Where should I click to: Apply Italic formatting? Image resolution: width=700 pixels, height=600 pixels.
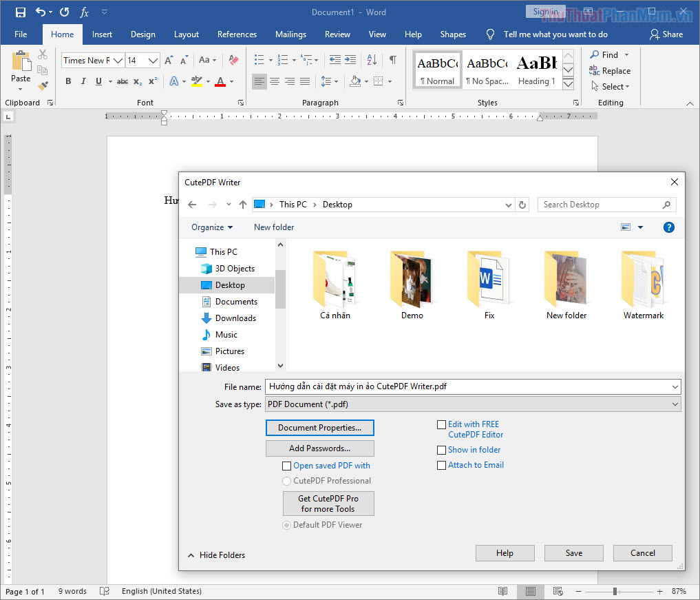tap(83, 81)
